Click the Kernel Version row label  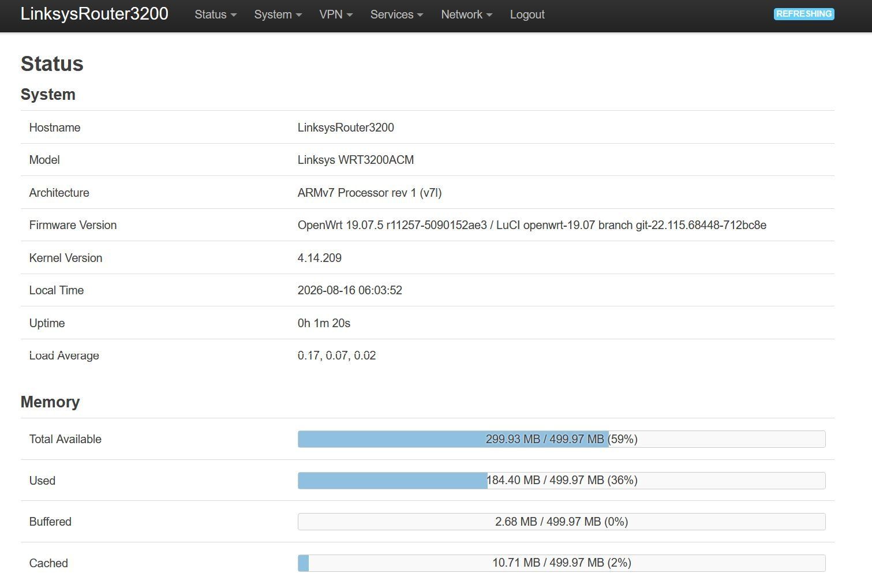point(66,258)
